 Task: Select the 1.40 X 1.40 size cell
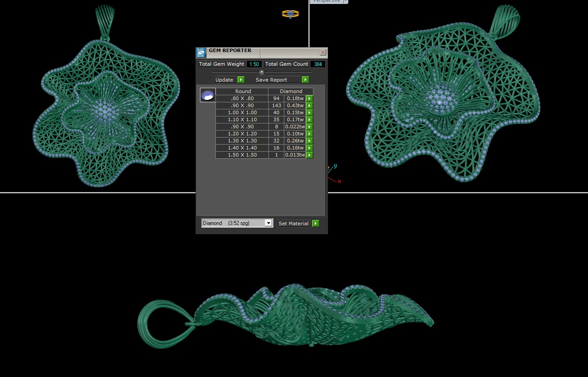point(242,148)
